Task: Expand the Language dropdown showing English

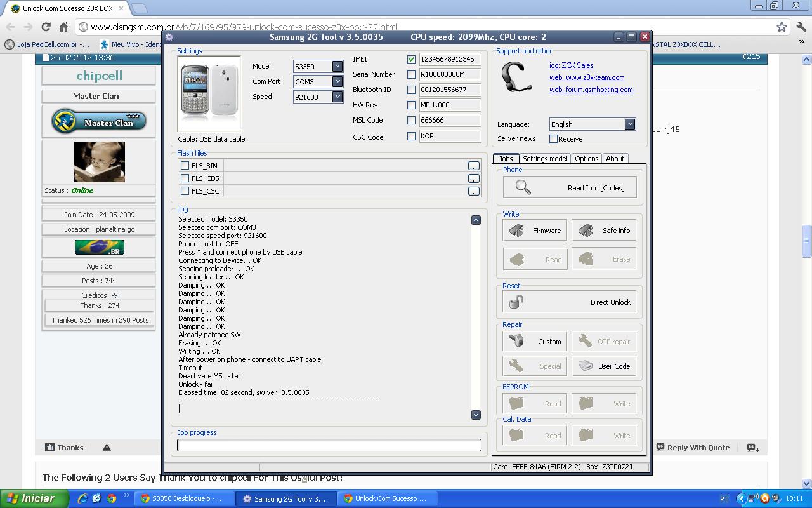Action: [x=629, y=124]
